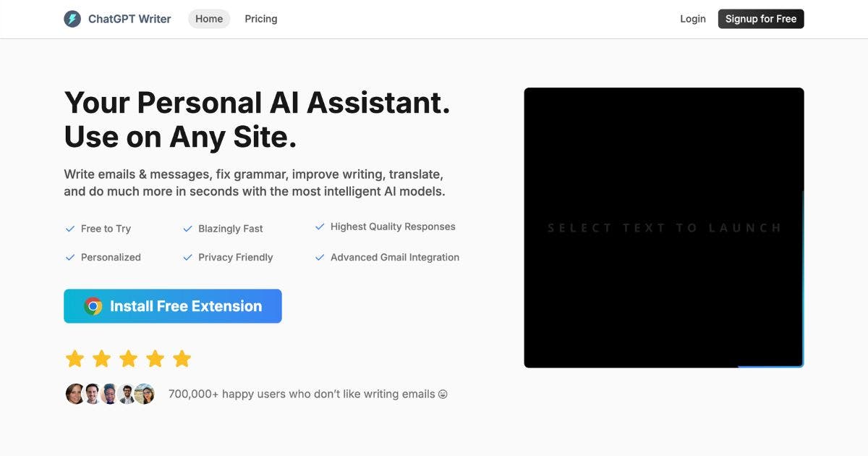
Task: Click the fifth gold rating star
Action: coord(182,358)
